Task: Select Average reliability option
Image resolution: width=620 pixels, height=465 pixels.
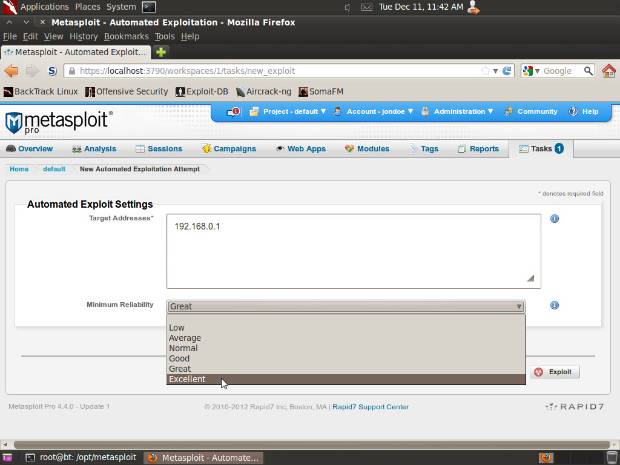Action: (x=346, y=338)
